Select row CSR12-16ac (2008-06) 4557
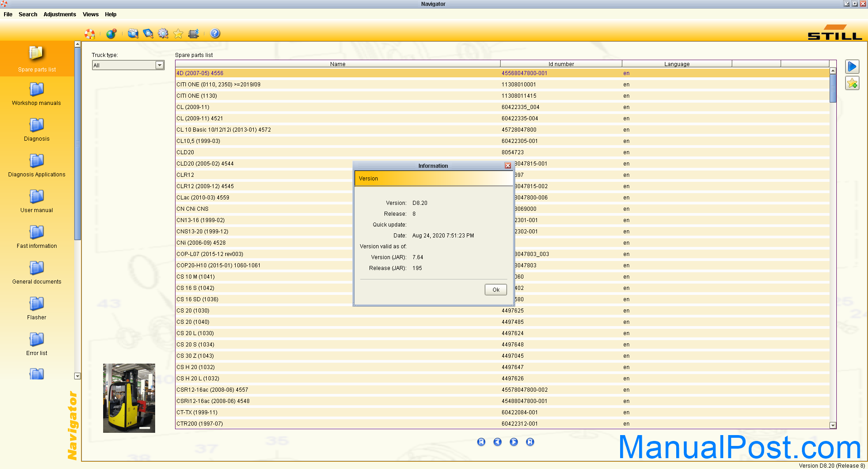Viewport: 868px width, 469px height. point(503,390)
